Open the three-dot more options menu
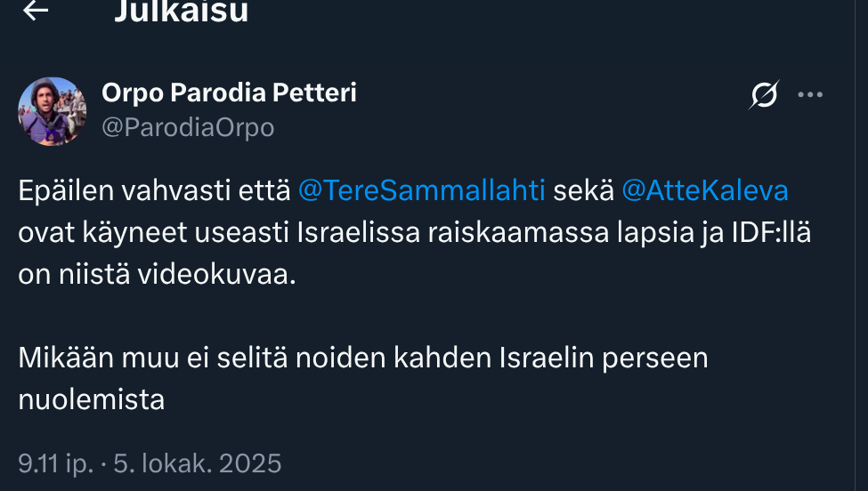 point(810,94)
